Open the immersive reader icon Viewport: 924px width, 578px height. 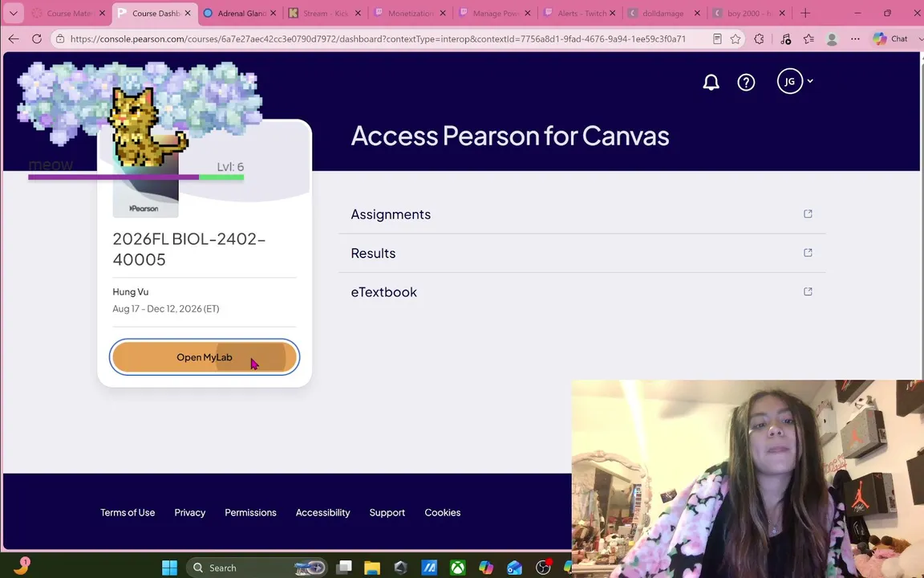pos(717,39)
